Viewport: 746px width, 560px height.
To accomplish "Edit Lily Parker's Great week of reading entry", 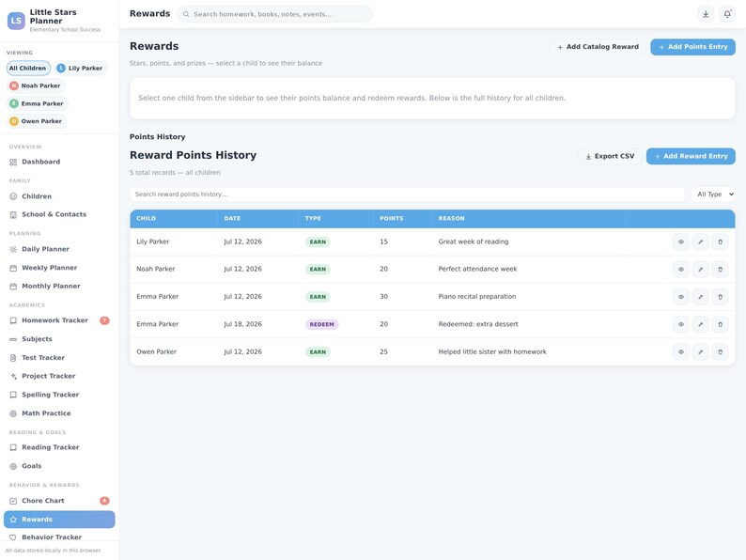I will (700, 241).
